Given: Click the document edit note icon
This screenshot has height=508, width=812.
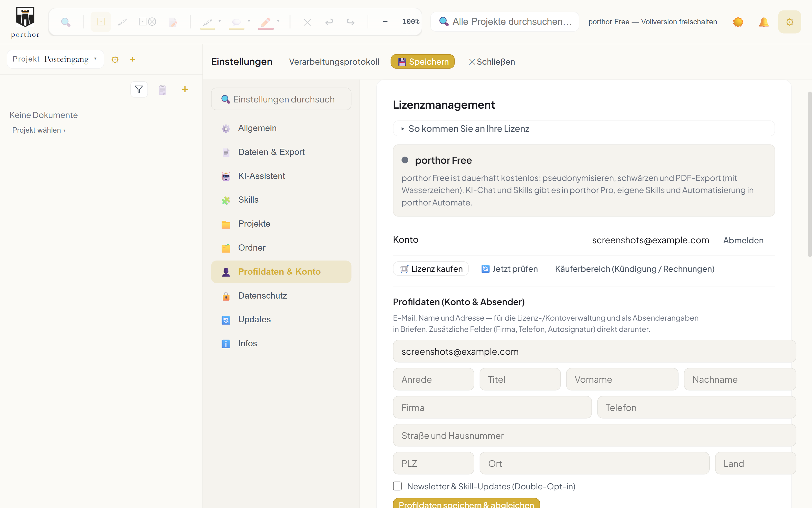Looking at the screenshot, I should [173, 22].
